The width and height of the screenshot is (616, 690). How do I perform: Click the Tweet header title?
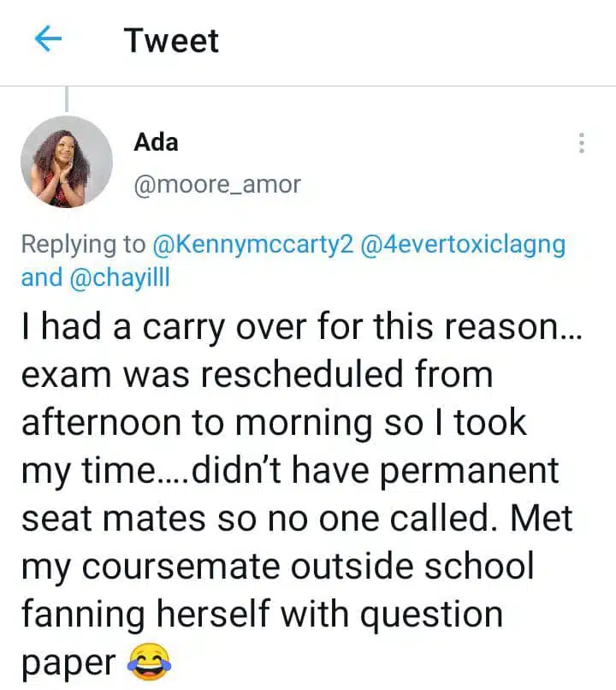coord(171,40)
